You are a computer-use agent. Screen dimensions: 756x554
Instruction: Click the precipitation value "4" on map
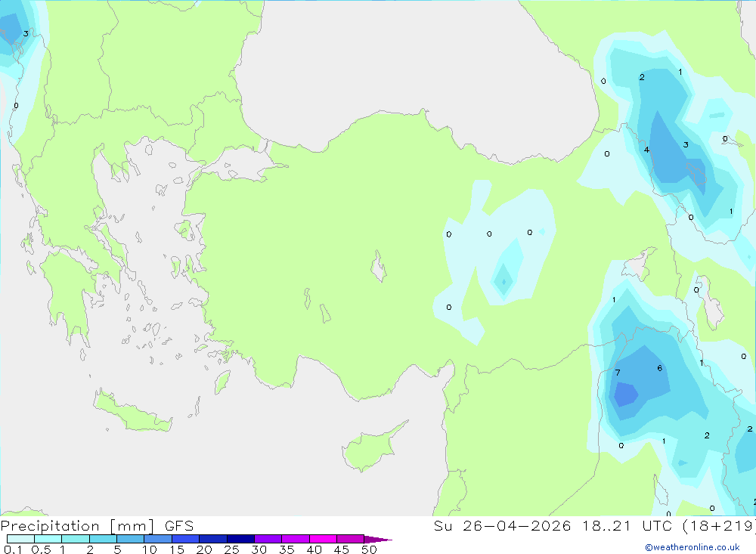(x=646, y=150)
